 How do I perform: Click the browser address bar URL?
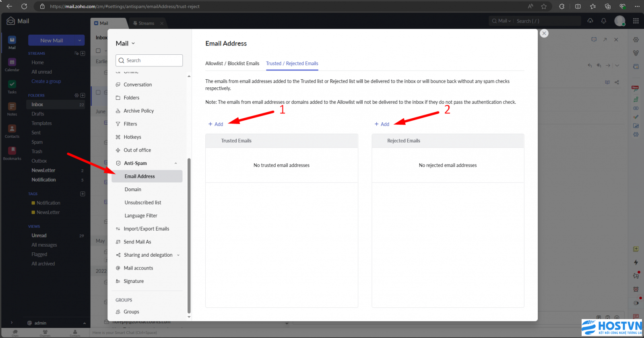click(125, 6)
